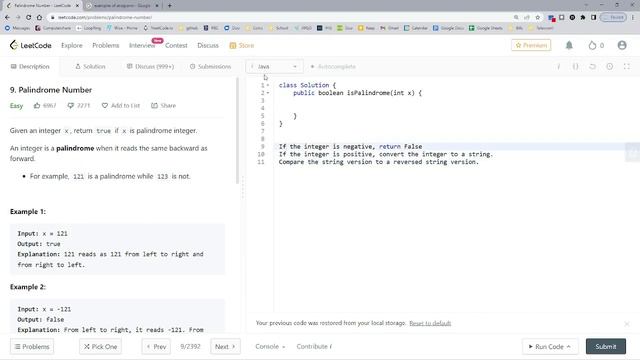Expand the Console panel
The height and width of the screenshot is (360, 640).
pos(270,347)
